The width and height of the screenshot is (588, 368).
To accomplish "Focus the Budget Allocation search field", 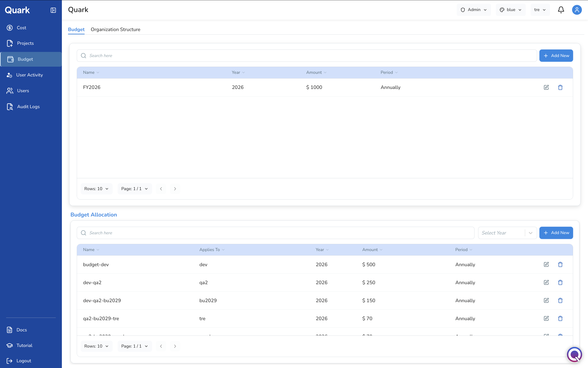I will (276, 233).
